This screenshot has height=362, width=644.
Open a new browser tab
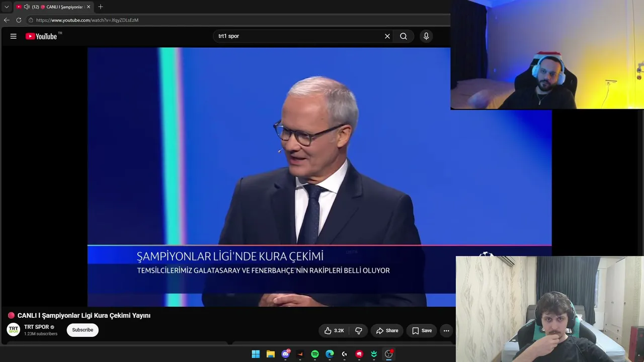coord(101,7)
